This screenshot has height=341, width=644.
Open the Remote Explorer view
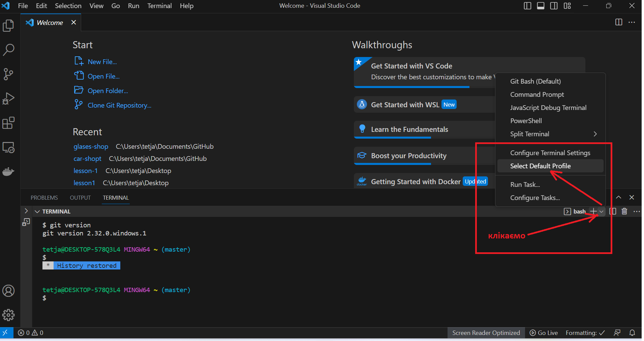[x=8, y=147]
